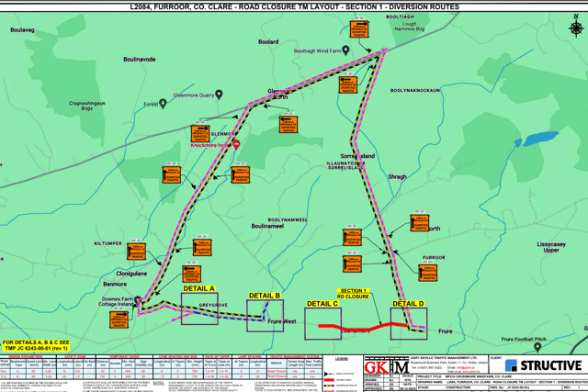
Task: Click the Boulinavode place name
Action: pos(140,59)
